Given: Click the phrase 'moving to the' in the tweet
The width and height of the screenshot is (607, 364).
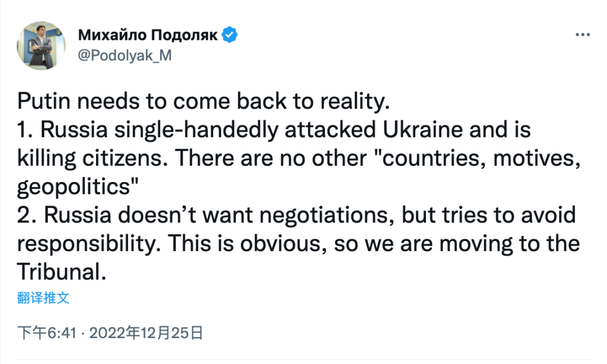Looking at the screenshot, I should click(510, 244).
